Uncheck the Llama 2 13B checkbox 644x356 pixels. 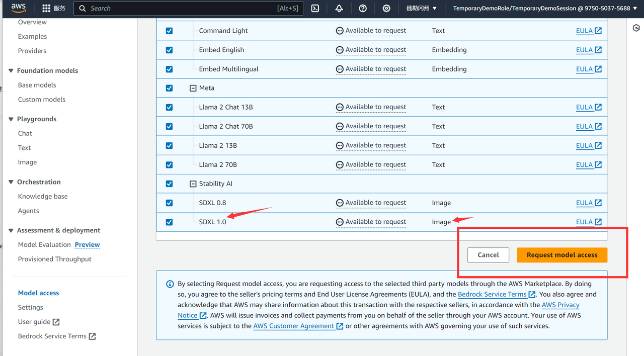(169, 145)
